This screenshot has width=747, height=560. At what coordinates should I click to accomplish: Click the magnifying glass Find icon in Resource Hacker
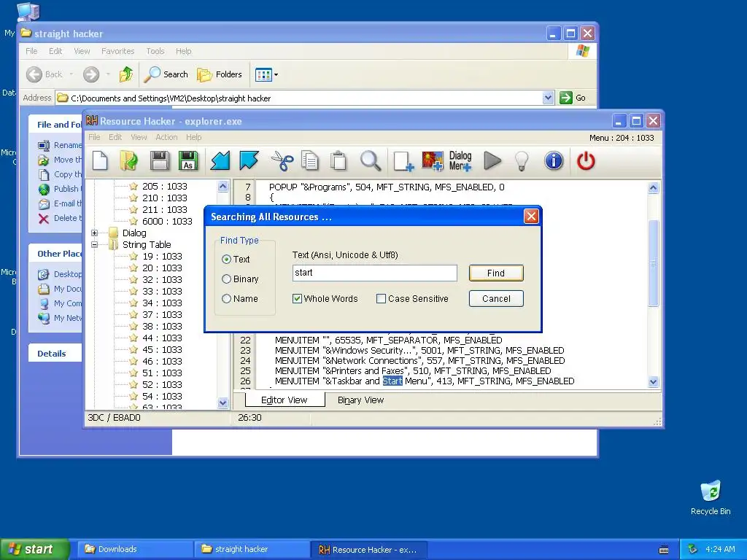(370, 160)
